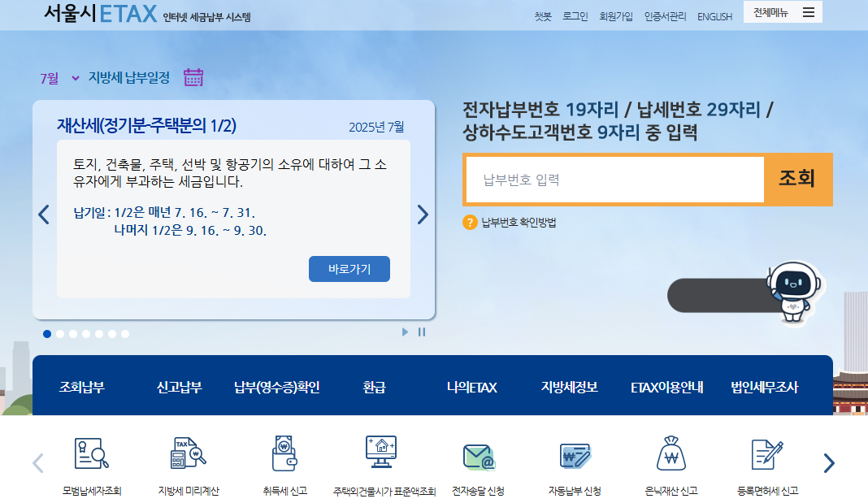Open the 환급 menu
The image size is (868, 503).
[374, 388]
